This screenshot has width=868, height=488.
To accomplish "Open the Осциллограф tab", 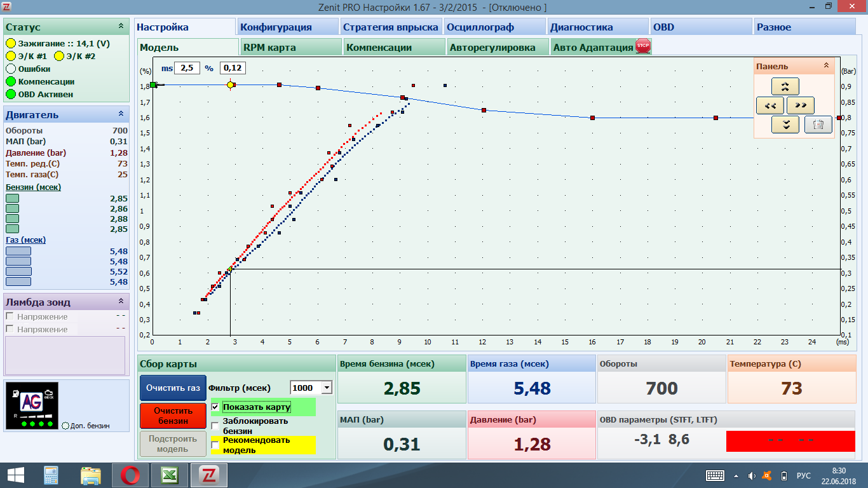I will coord(494,27).
